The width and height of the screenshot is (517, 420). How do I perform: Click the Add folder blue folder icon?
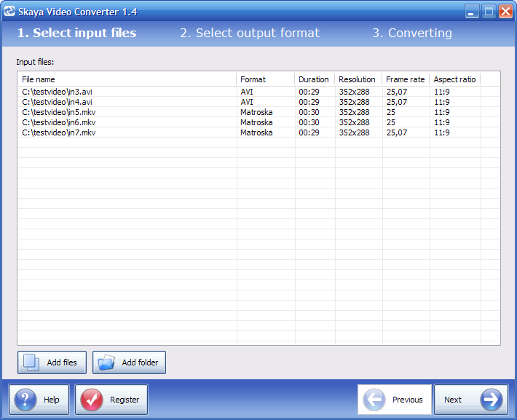[106, 362]
